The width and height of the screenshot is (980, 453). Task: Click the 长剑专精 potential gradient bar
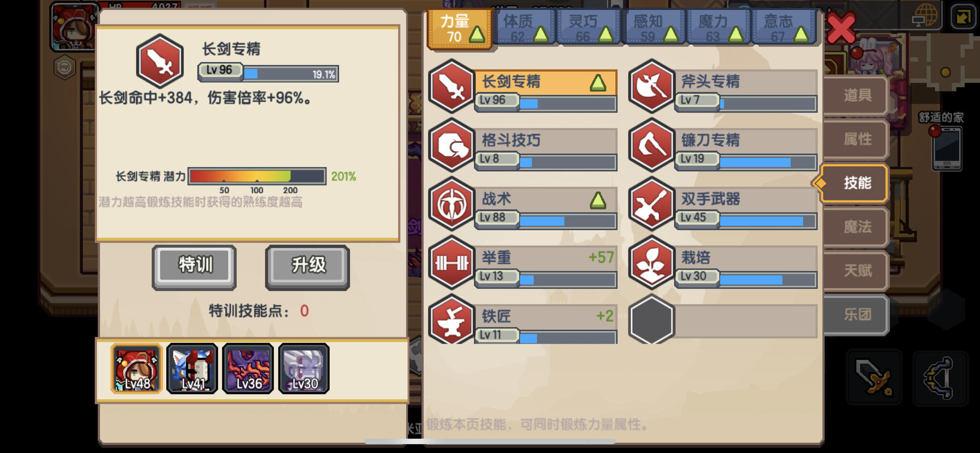pos(257,176)
